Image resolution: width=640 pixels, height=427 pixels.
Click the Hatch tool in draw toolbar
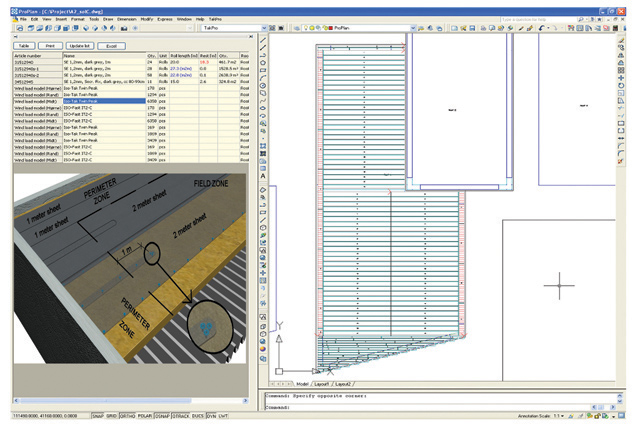point(263,146)
